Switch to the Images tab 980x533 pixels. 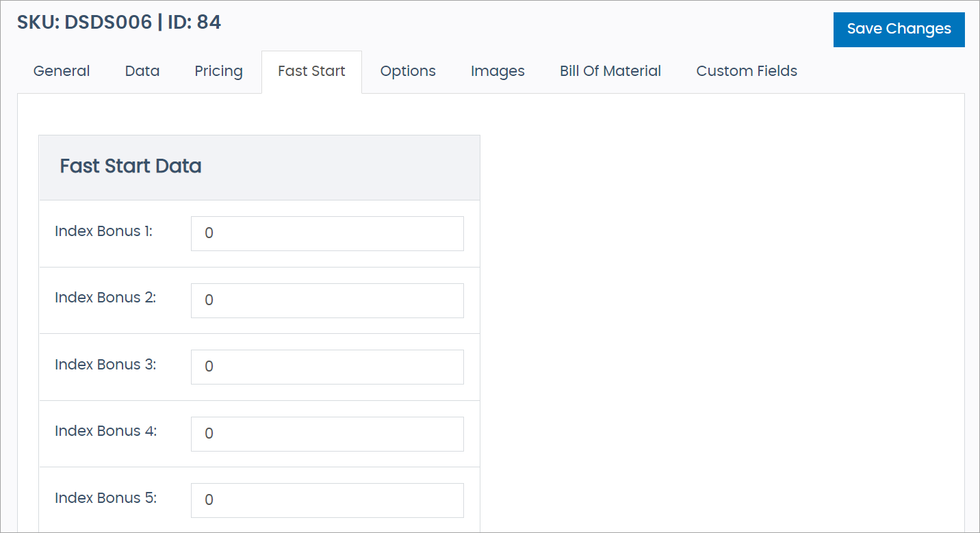(498, 71)
